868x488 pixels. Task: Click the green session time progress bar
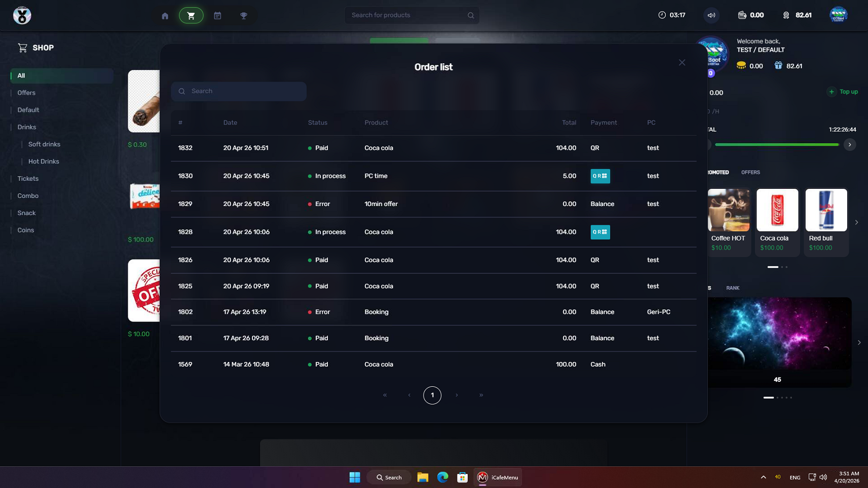777,145
